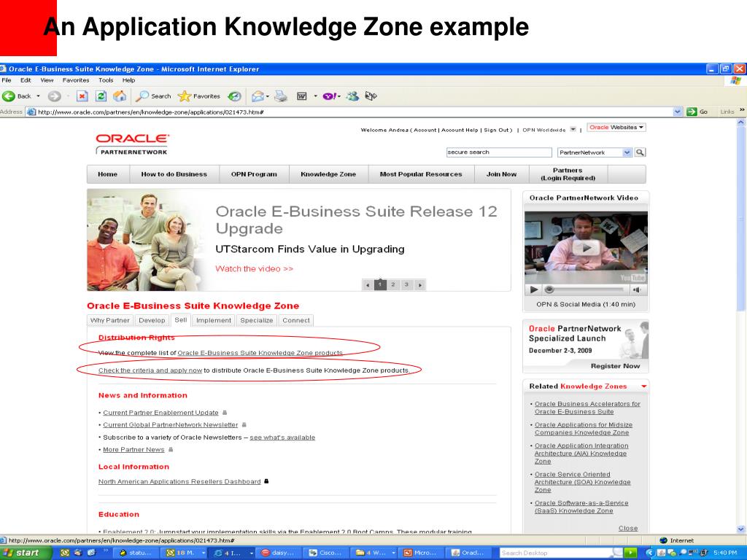
Task: Play the OPN & Social Media video
Action: pos(586,248)
